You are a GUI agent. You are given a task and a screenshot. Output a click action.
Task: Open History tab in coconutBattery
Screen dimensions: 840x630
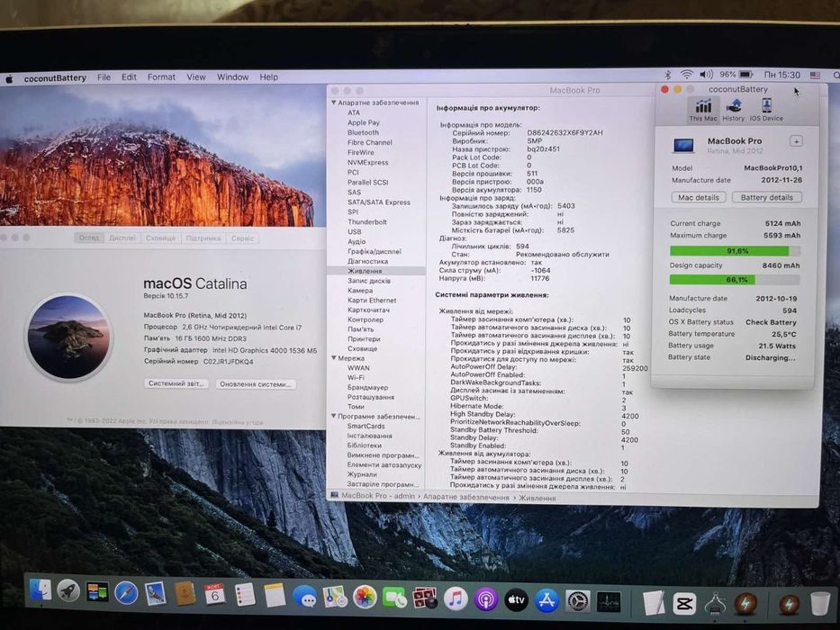point(734,110)
